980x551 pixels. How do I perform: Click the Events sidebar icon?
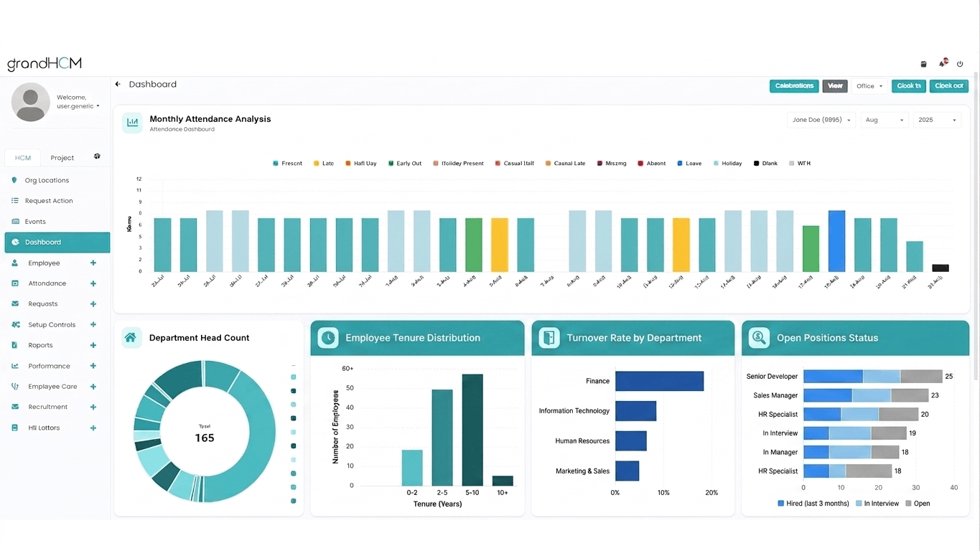[x=15, y=222]
